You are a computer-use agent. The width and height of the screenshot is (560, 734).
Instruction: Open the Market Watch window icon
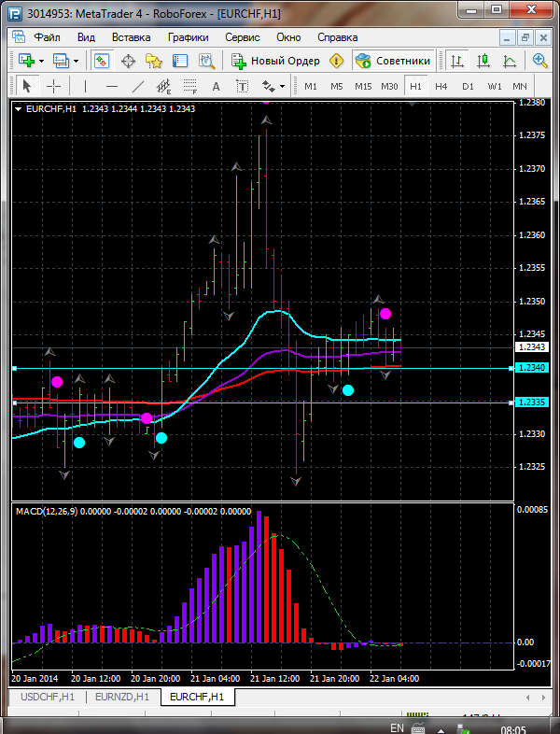(x=102, y=61)
